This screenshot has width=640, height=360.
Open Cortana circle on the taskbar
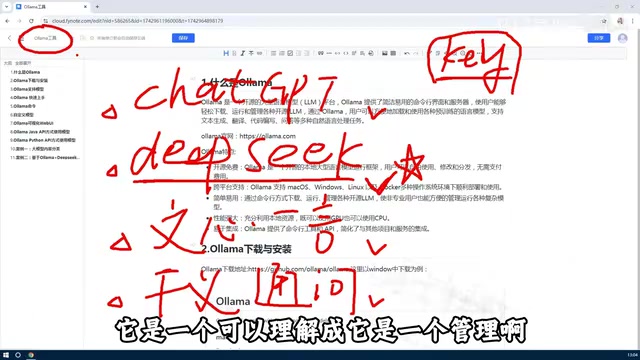pos(18,355)
